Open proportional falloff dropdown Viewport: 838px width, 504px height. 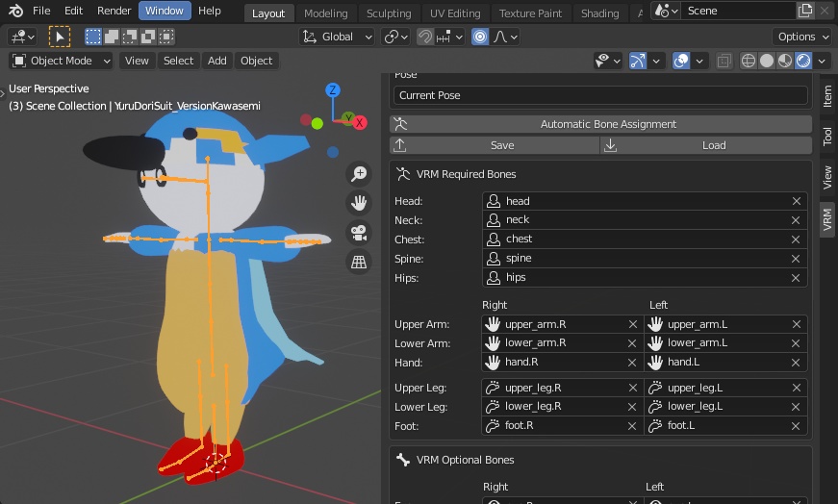pos(505,37)
